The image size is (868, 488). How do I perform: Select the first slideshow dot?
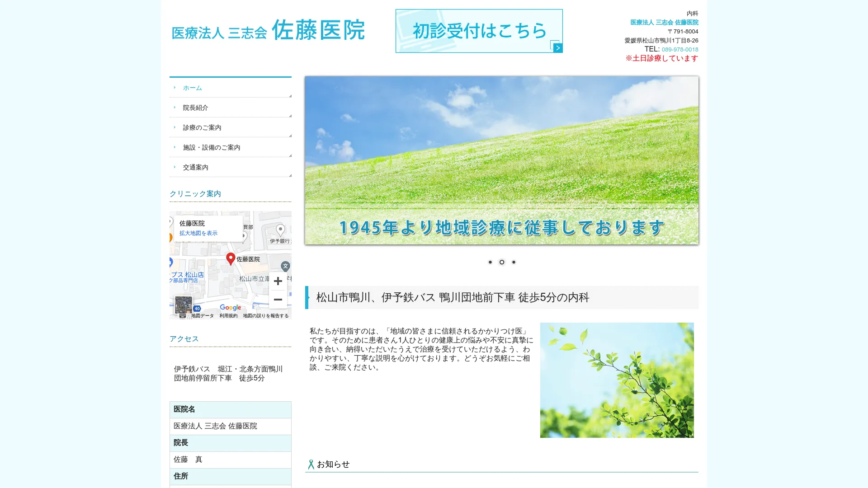pyautogui.click(x=490, y=262)
